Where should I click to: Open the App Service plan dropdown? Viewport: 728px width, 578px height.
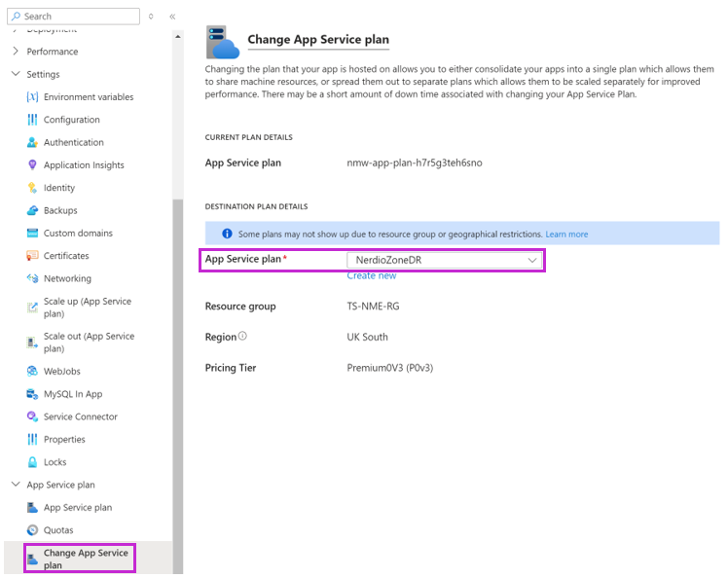click(x=444, y=261)
